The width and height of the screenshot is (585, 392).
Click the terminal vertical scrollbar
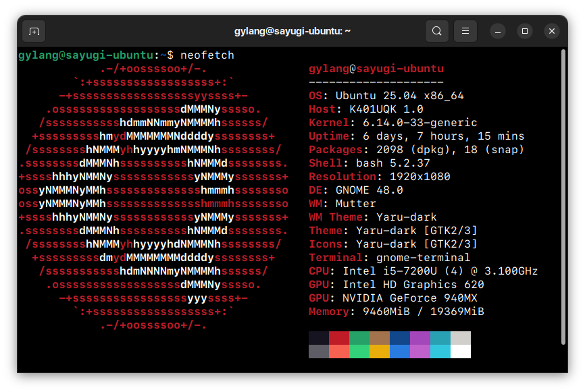(562, 196)
